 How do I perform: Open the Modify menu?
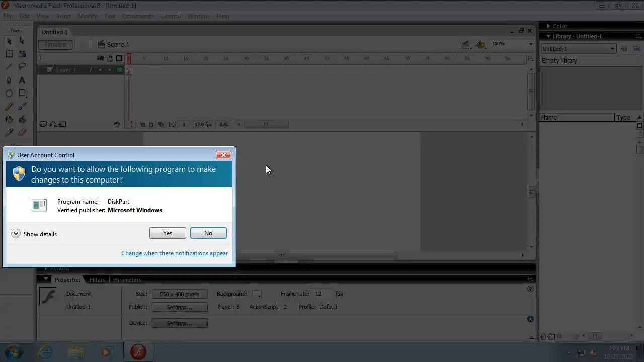[x=88, y=16]
